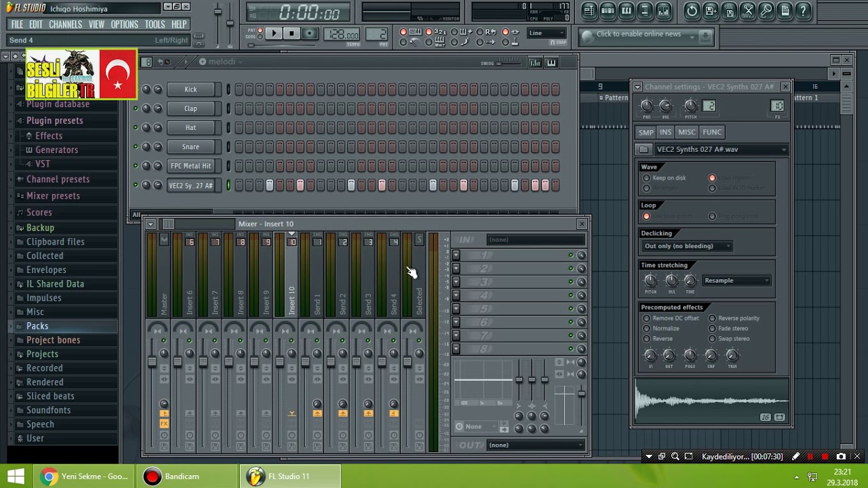The height and width of the screenshot is (488, 868).
Task: Open the piano roll view icon
Action: click(627, 11)
